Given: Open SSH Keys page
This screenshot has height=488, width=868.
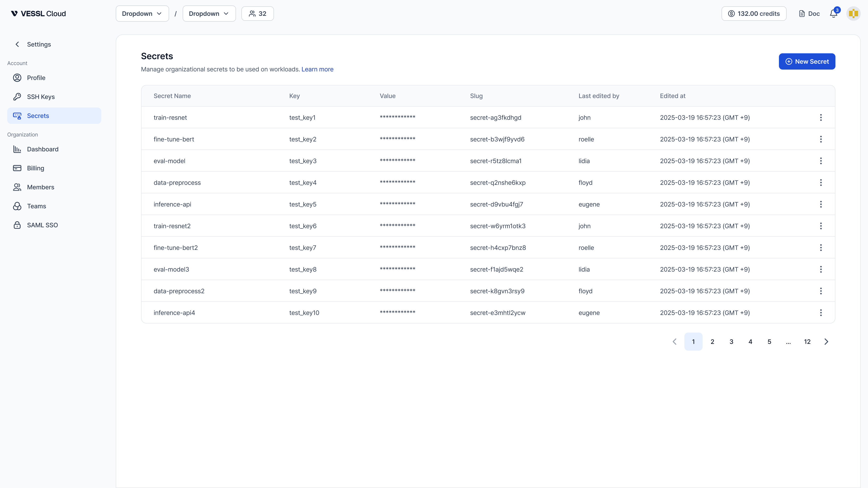Looking at the screenshot, I should click(x=54, y=97).
